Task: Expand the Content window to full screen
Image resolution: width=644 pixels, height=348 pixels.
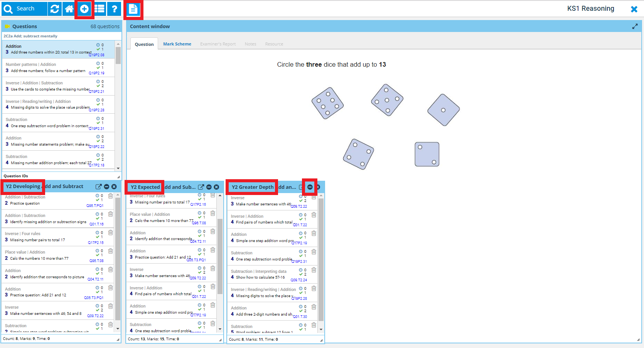Action: click(x=635, y=27)
